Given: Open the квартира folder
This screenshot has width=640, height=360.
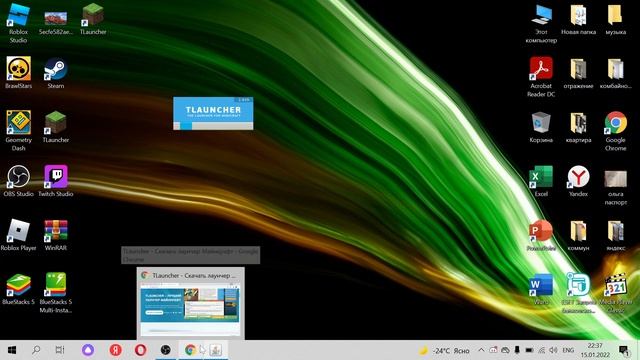Looking at the screenshot, I should [x=578, y=127].
